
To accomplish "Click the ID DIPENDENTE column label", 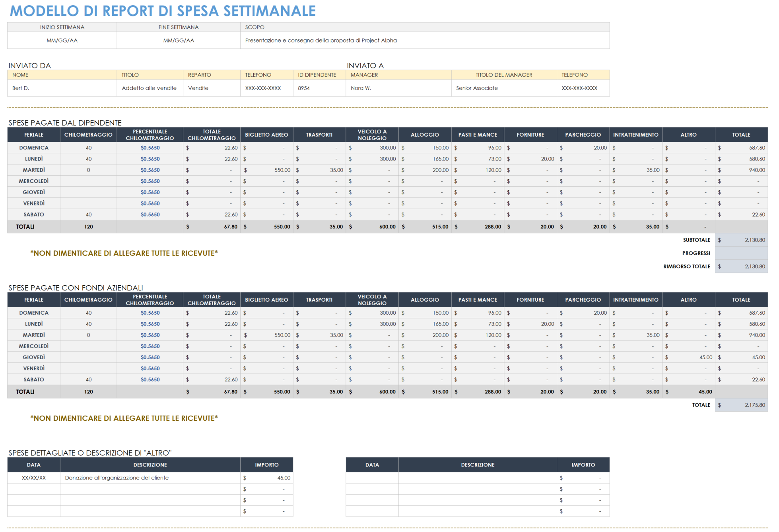I will coord(317,75).
